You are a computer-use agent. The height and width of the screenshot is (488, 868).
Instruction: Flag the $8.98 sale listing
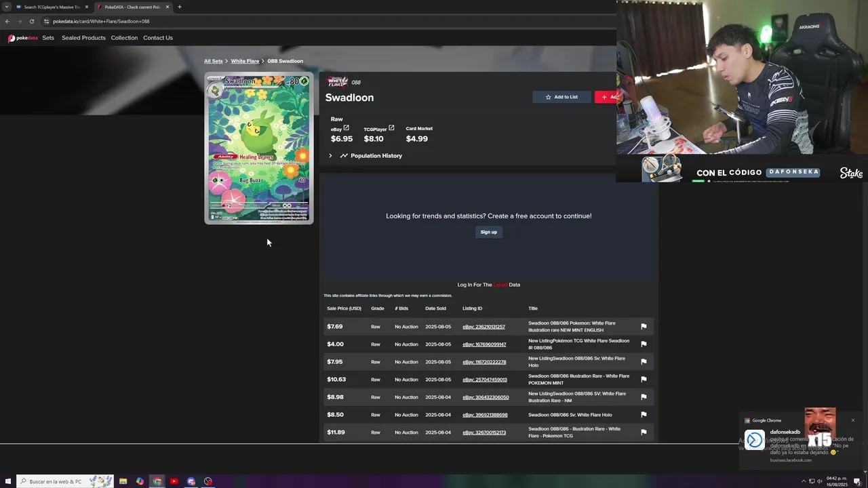(x=644, y=397)
